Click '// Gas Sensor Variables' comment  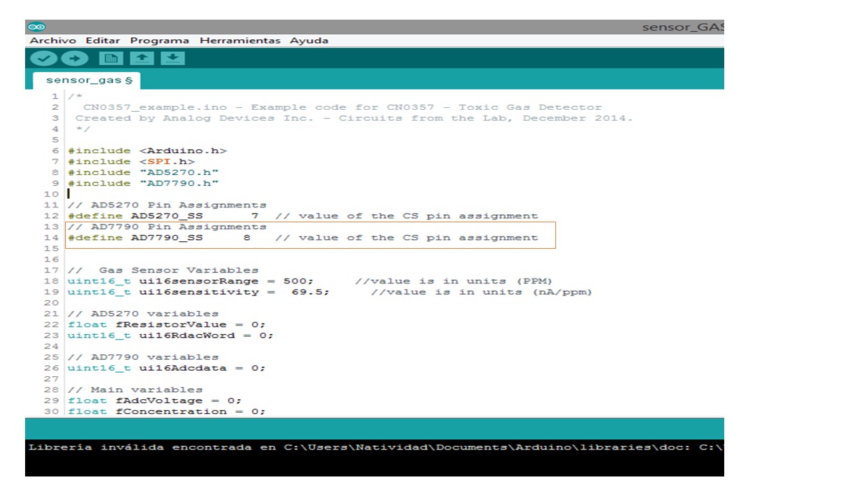[163, 270]
